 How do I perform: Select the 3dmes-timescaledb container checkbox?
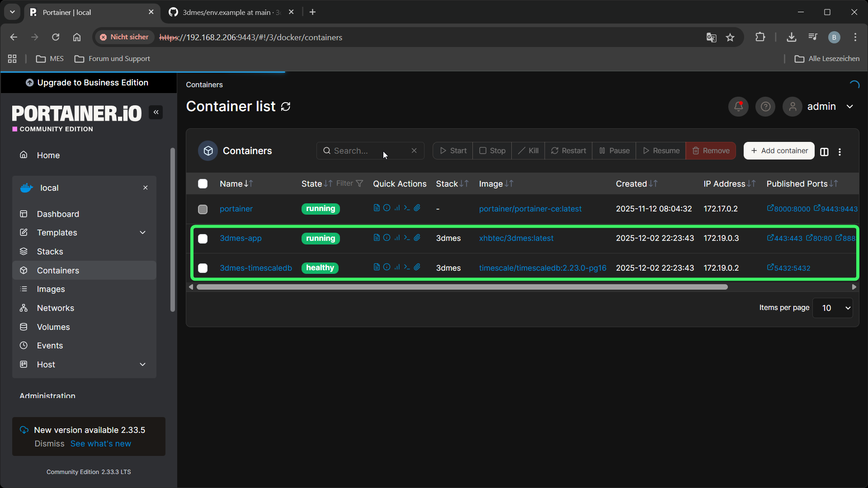(203, 268)
